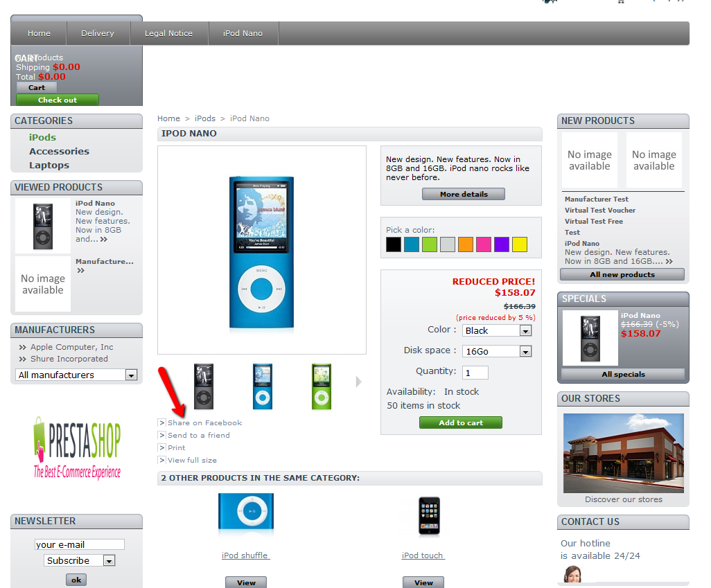Open the Home navigation tab
Screen dimensions: 711x588
39,33
